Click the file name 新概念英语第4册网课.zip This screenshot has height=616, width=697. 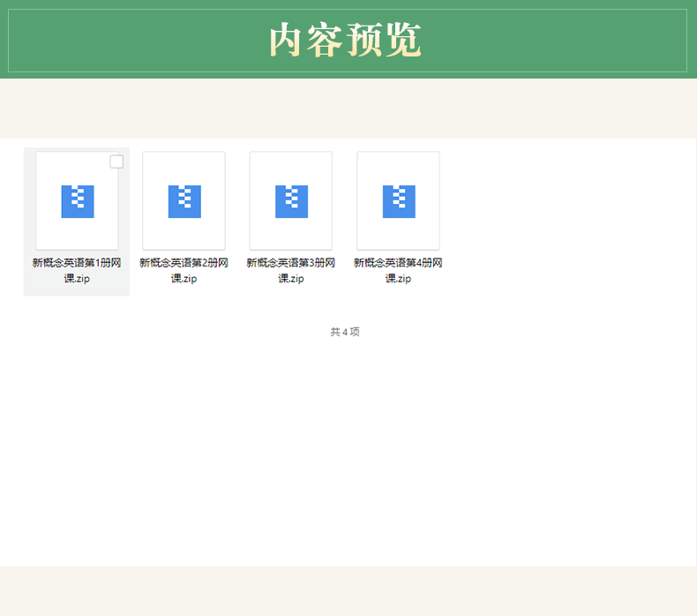click(x=398, y=270)
